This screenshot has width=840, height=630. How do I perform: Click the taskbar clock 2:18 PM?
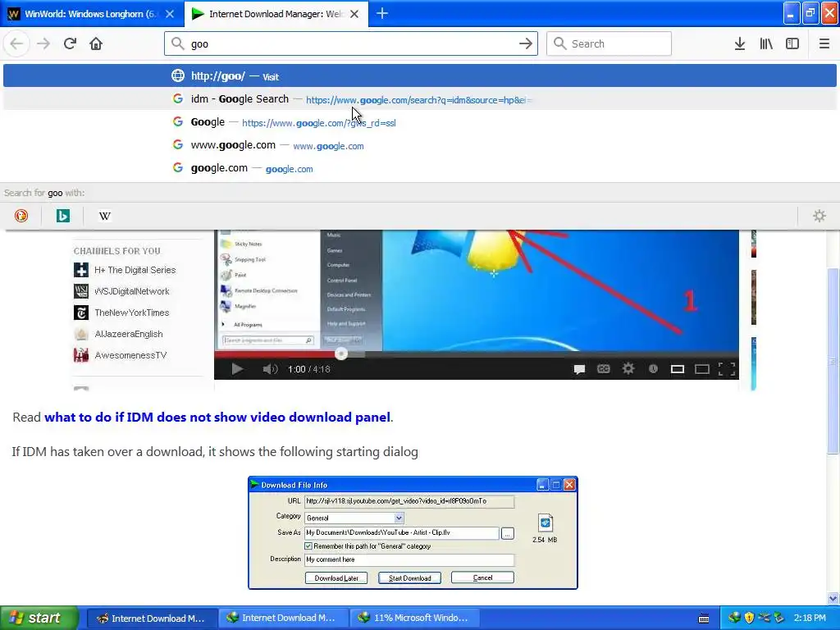[810, 618]
